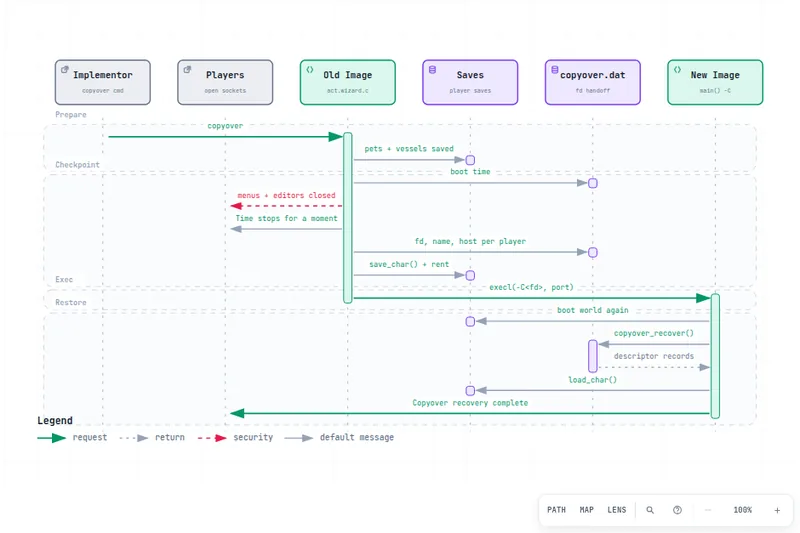This screenshot has width=800, height=533.
Task: Switch to PATH mode
Action: (556, 510)
